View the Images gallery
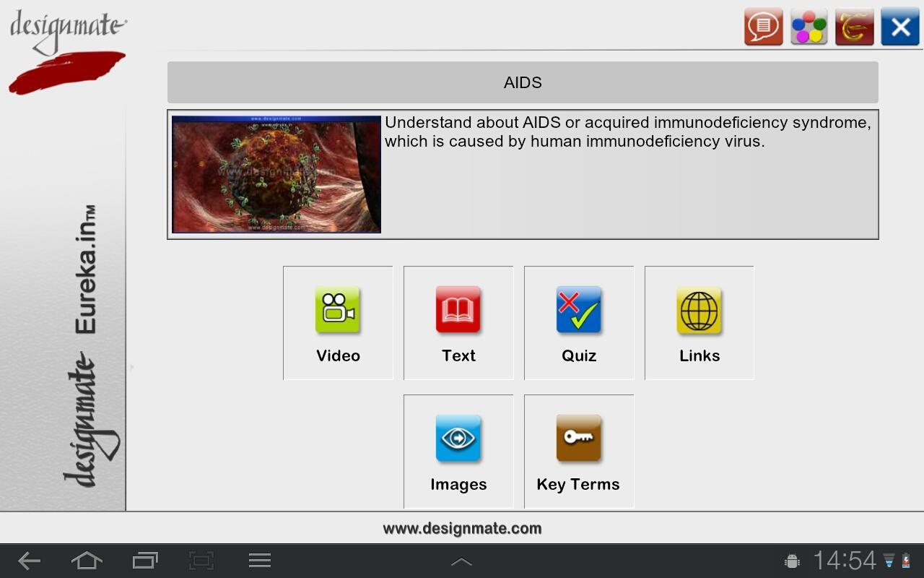 pyautogui.click(x=458, y=451)
